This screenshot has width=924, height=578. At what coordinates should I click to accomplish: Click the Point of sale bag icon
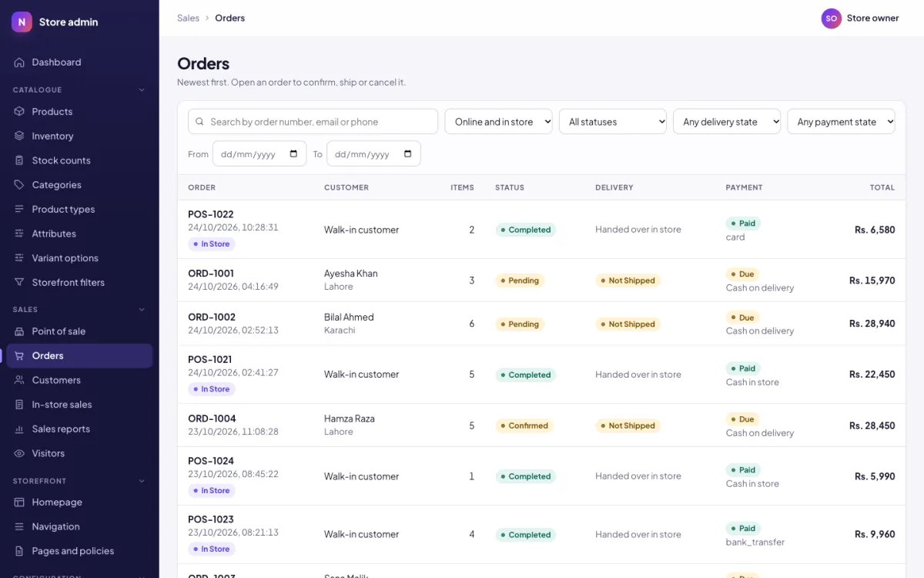point(19,331)
